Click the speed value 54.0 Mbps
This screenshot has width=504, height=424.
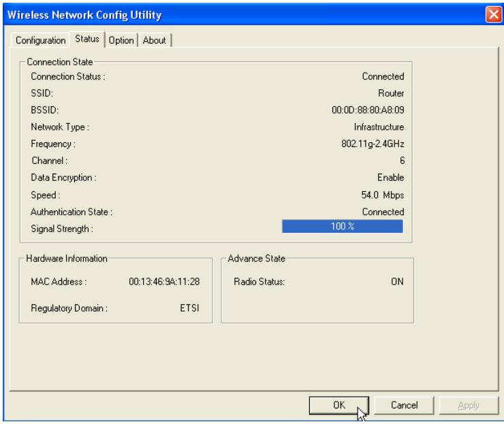pos(383,195)
